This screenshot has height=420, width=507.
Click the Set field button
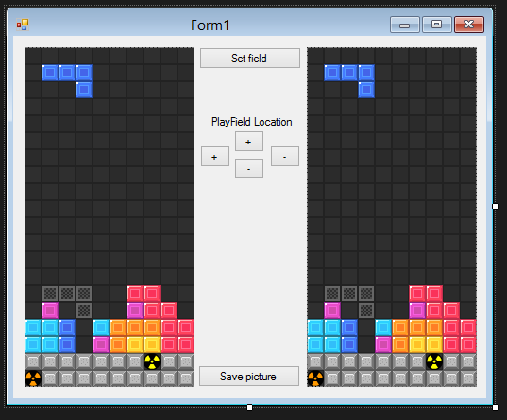click(250, 59)
